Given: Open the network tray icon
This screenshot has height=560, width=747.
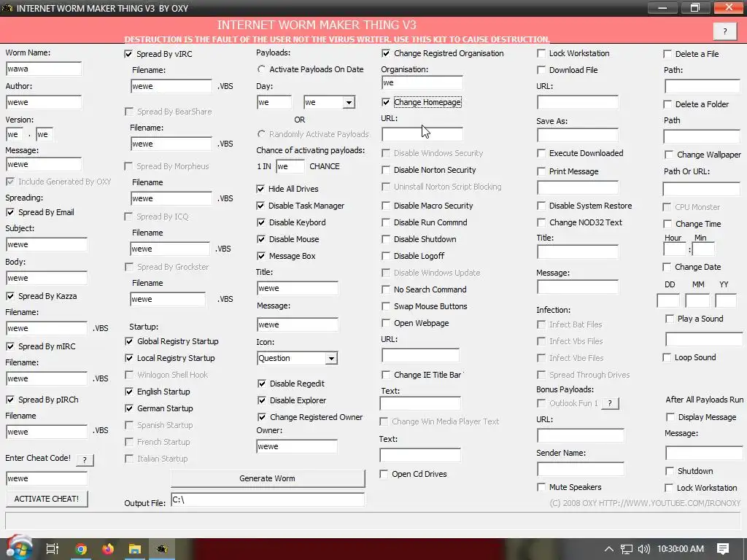Looking at the screenshot, I should point(627,549).
